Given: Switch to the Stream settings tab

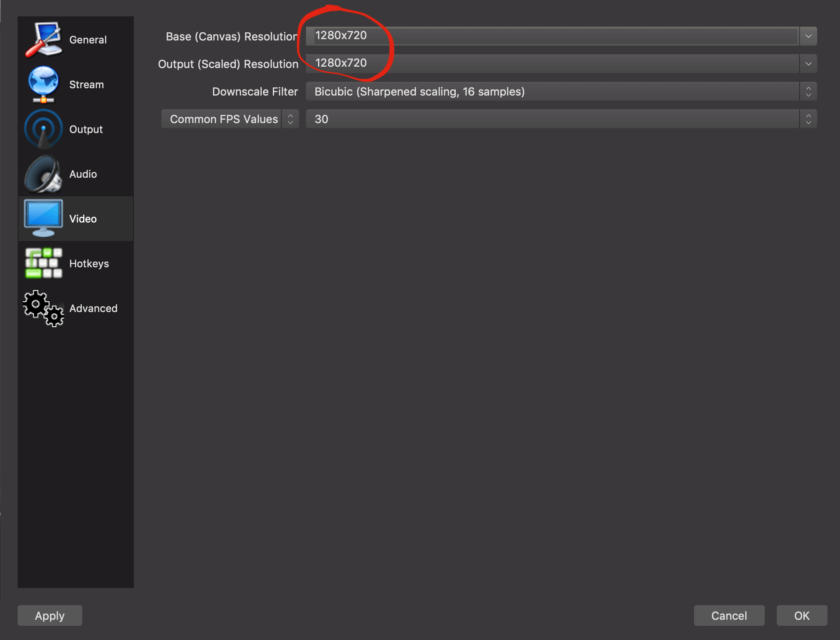Looking at the screenshot, I should click(x=86, y=84).
